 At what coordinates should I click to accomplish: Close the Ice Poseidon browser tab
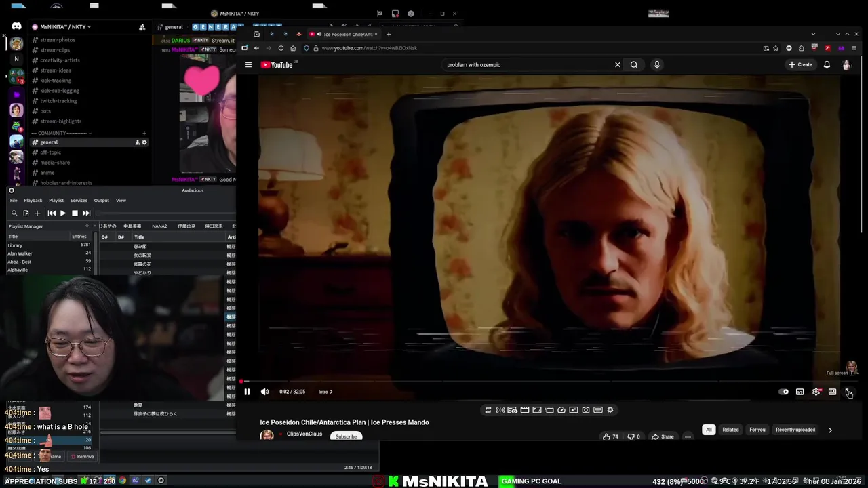tap(376, 34)
